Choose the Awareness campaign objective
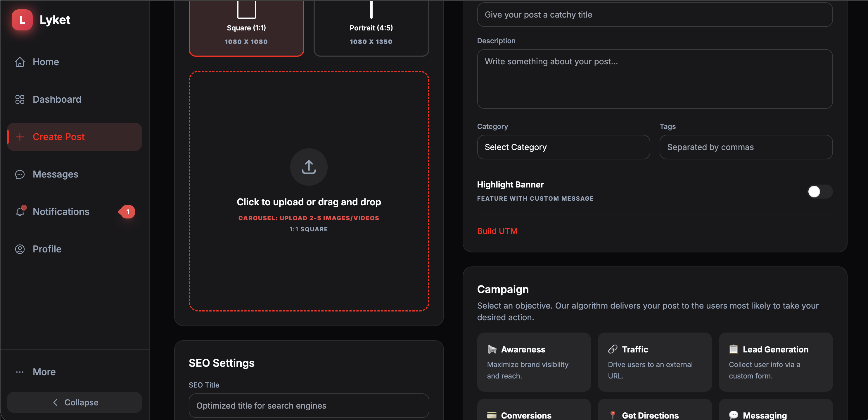868x420 pixels. [534, 362]
